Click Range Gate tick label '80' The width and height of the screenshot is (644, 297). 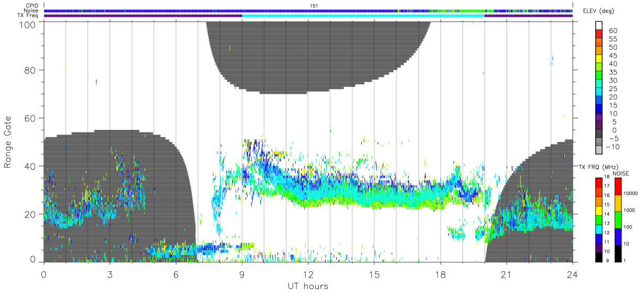(30, 70)
